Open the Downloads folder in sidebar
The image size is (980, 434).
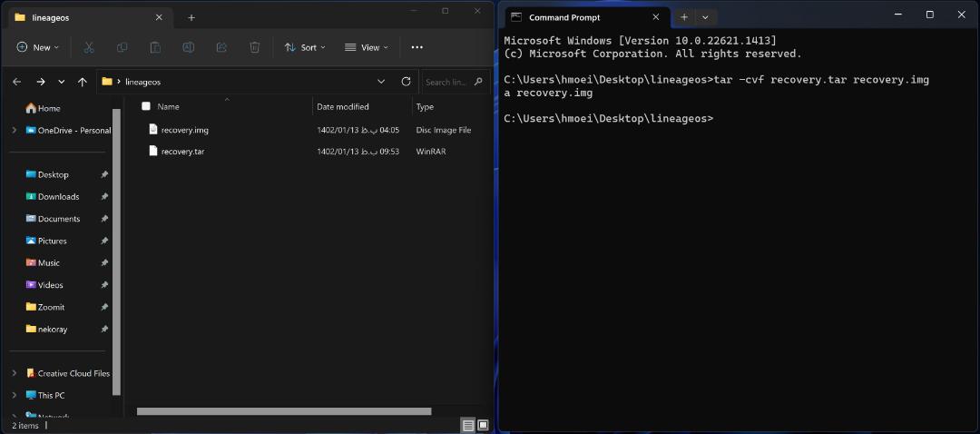click(58, 196)
